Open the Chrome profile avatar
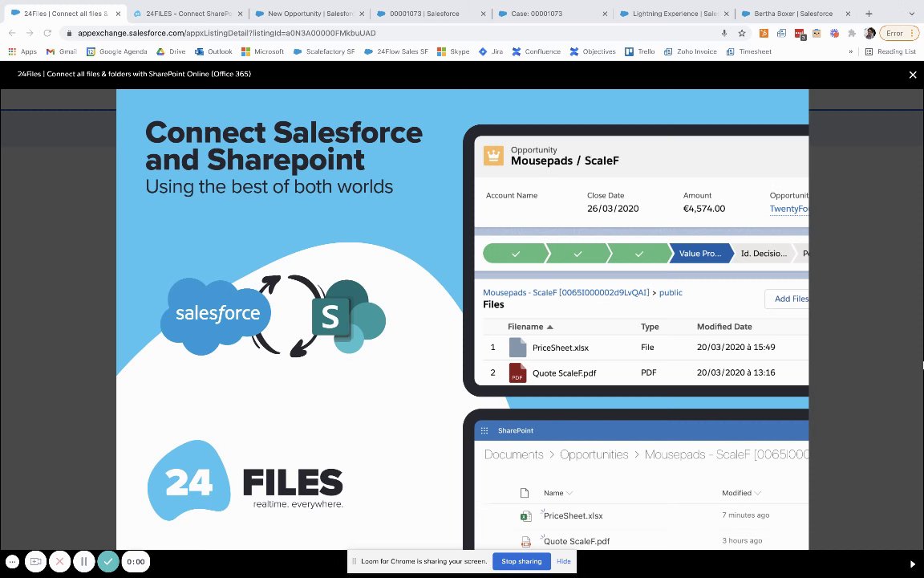 point(869,33)
